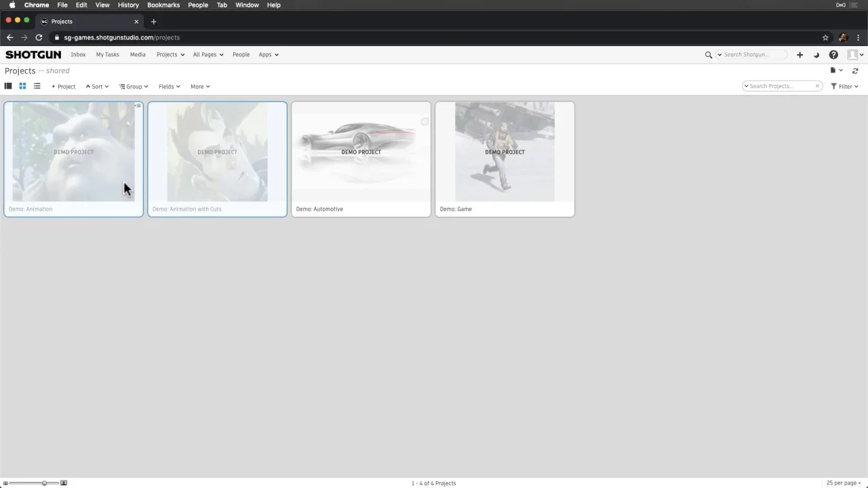Switch to thumbnail grid view mode
The width and height of the screenshot is (868, 488).
(22, 86)
